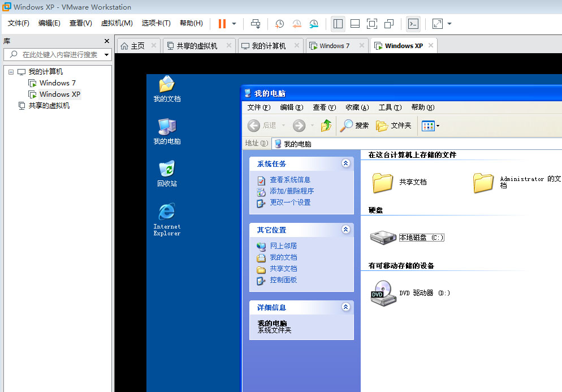Image resolution: width=562 pixels, height=392 pixels.
Task: Select the 共享文档 folder icon
Action: point(382,182)
